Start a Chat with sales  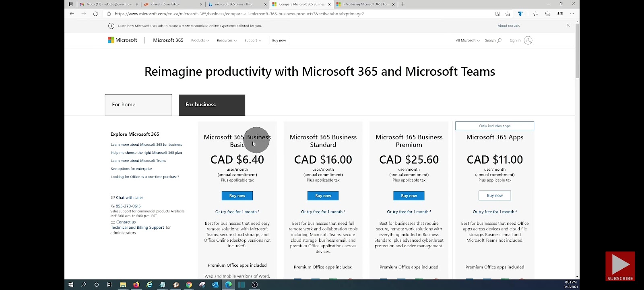(127, 198)
